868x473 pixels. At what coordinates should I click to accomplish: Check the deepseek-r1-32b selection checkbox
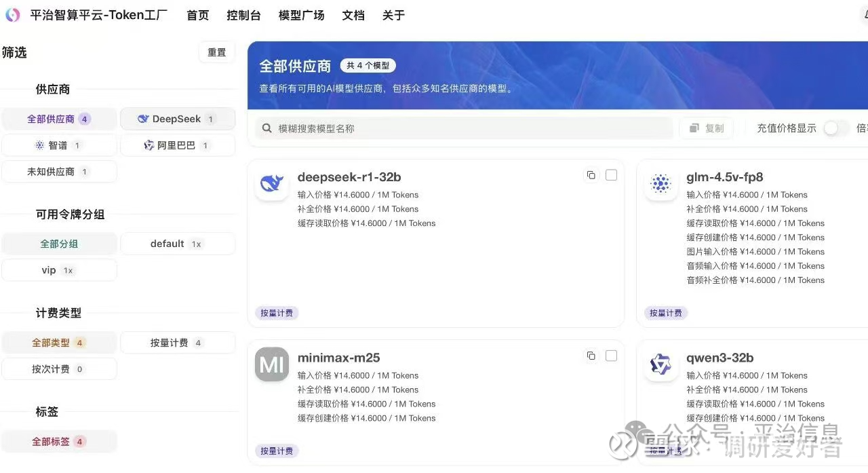point(611,175)
